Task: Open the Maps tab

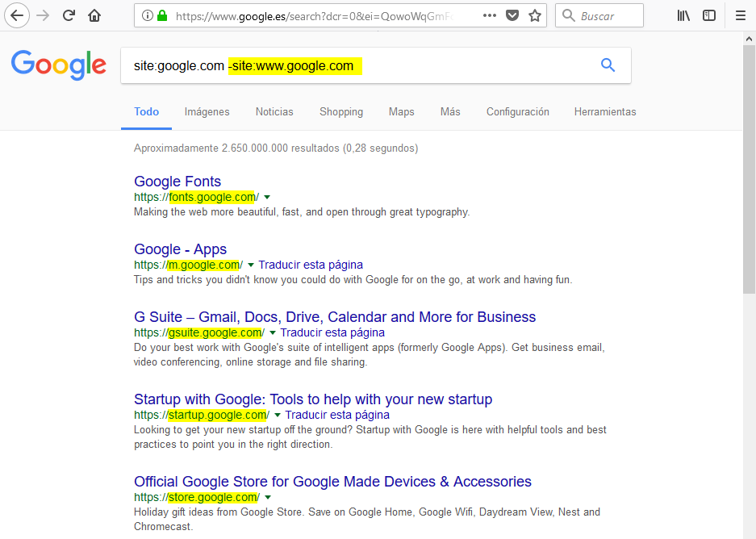Action: click(x=402, y=112)
